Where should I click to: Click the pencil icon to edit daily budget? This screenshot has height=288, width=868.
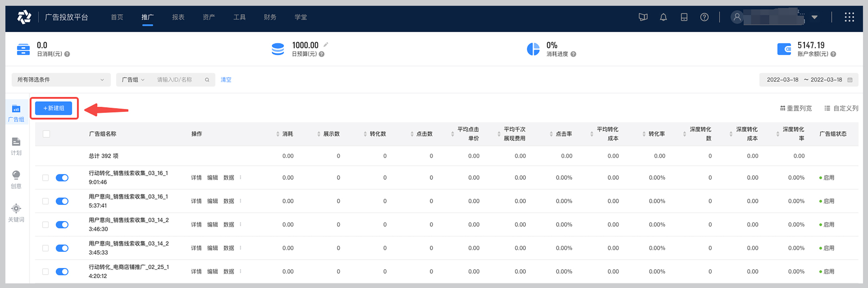326,45
